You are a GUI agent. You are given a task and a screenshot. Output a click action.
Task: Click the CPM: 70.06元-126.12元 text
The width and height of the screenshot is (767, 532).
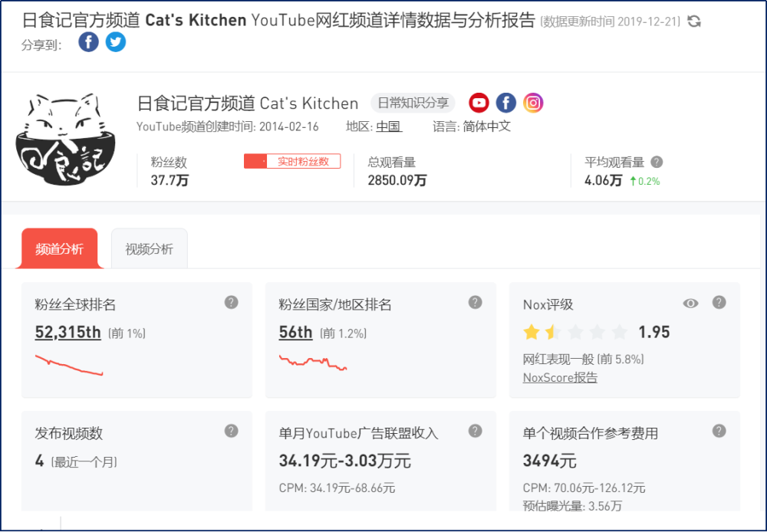pos(584,488)
